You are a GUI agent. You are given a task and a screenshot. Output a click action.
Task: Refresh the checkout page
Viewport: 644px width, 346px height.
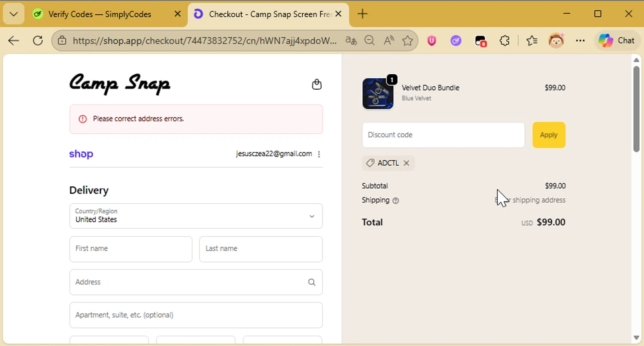(x=38, y=40)
